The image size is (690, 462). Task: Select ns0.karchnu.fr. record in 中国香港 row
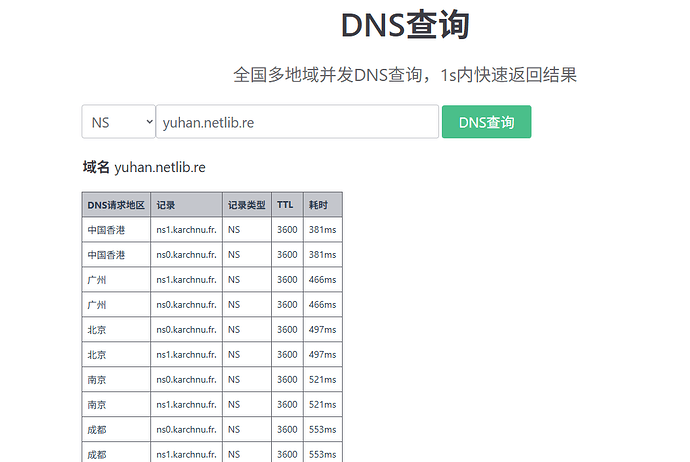point(187,255)
